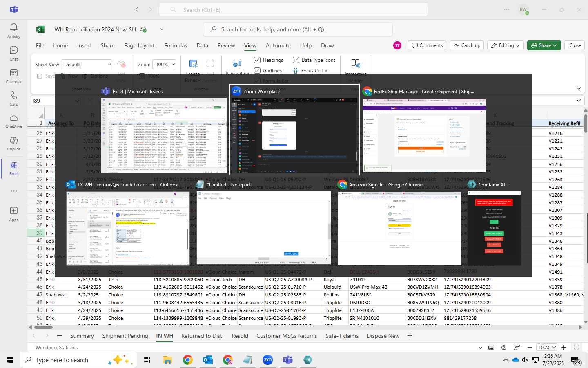588x368 pixels.
Task: Open Zoom from the taskbar
Action: click(268, 360)
